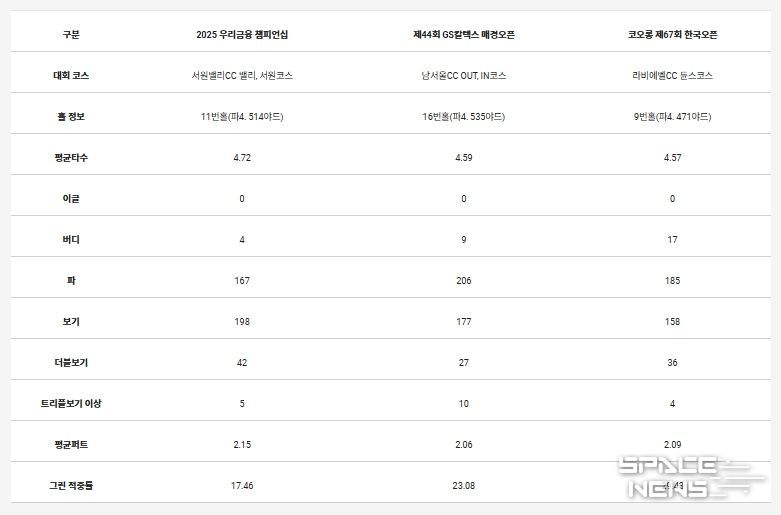Click the "서원밸리CC 밸리, 서원코스" cell
Viewport: 781px width, 515px height.
tap(242, 76)
